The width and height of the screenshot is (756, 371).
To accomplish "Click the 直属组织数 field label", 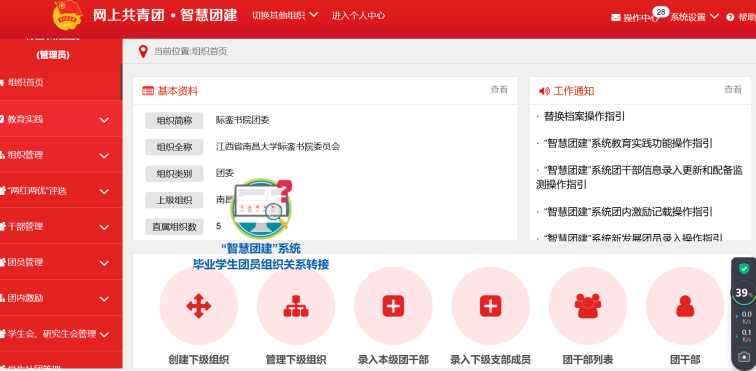I will [174, 227].
